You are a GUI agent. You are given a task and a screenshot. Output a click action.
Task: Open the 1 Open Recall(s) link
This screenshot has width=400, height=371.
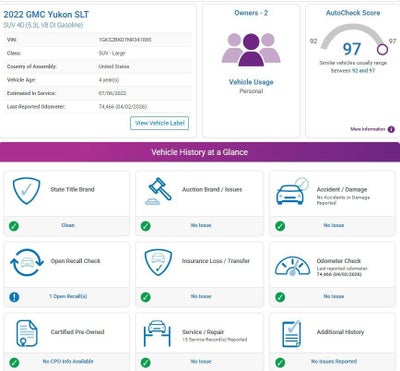pyautogui.click(x=68, y=296)
